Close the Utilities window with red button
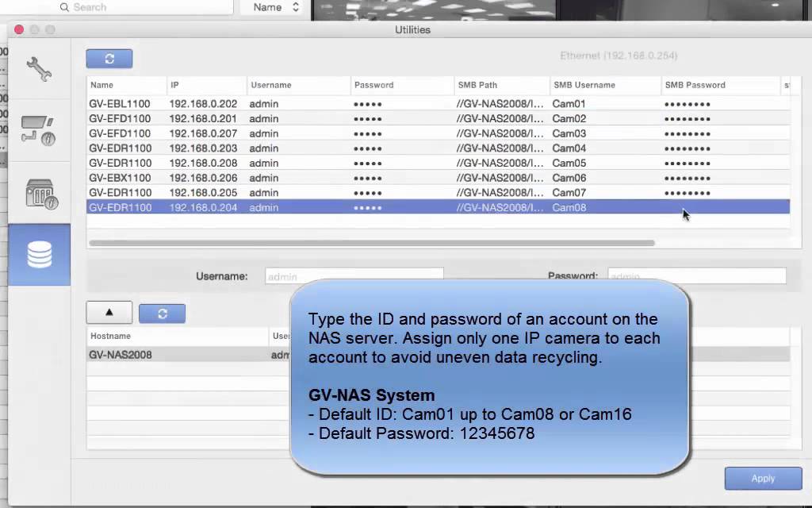The image size is (812, 508). pyautogui.click(x=19, y=29)
